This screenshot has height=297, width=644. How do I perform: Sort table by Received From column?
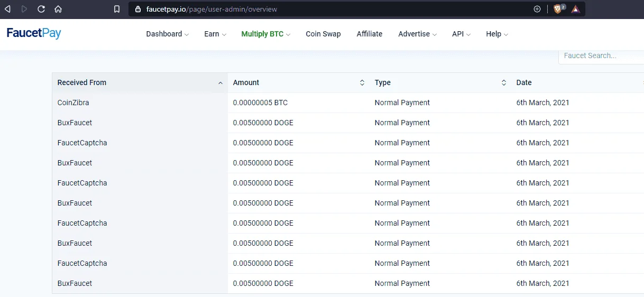(140, 83)
